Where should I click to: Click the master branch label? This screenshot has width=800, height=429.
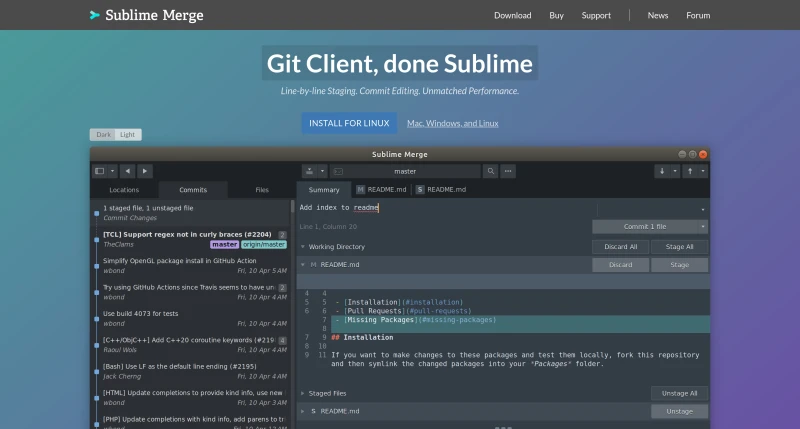(224, 245)
